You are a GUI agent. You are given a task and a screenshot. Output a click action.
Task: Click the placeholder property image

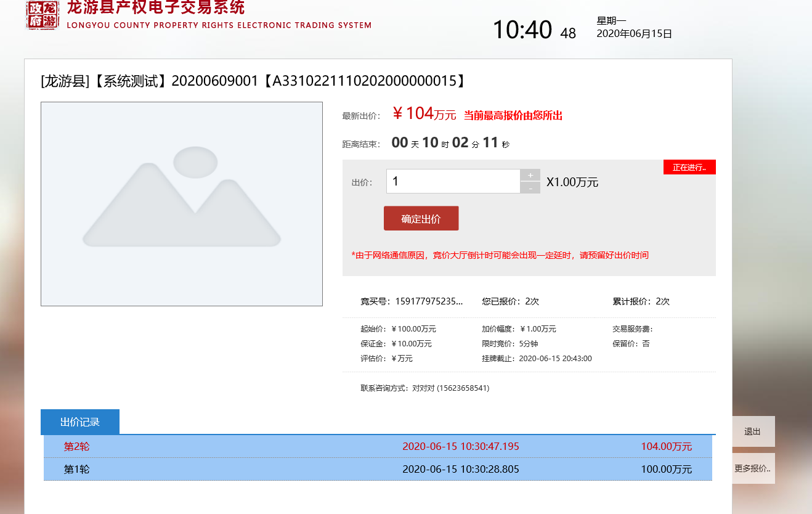point(182,203)
